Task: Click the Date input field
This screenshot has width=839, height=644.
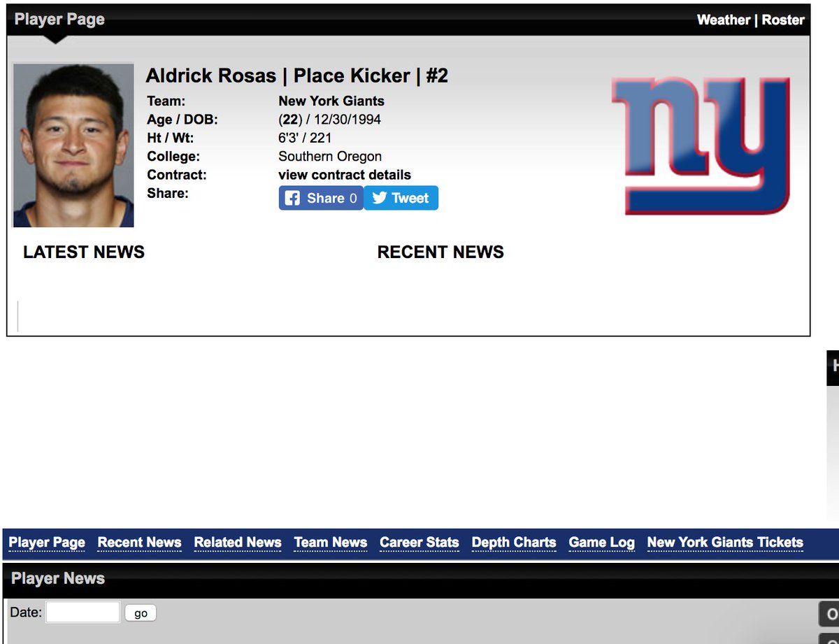Action: click(x=83, y=613)
